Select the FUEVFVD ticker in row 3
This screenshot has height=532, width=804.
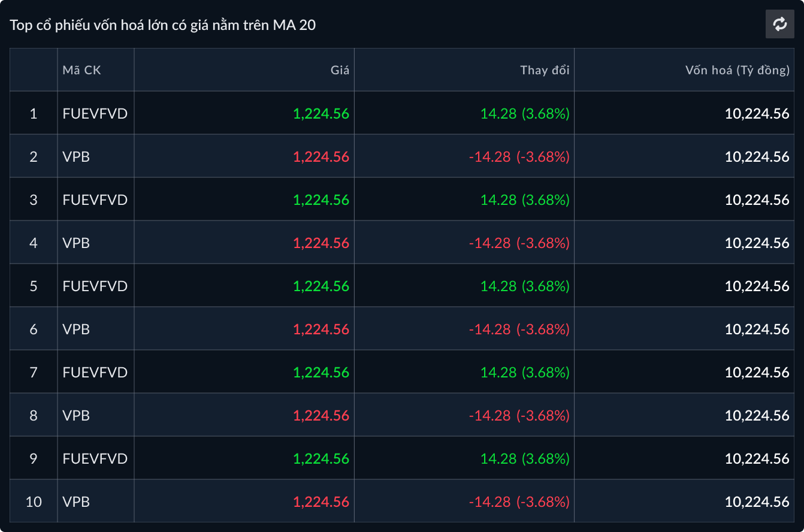[95, 199]
